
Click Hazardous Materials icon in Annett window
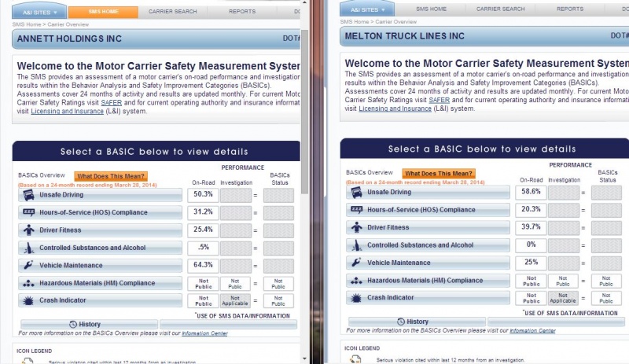tap(28, 283)
